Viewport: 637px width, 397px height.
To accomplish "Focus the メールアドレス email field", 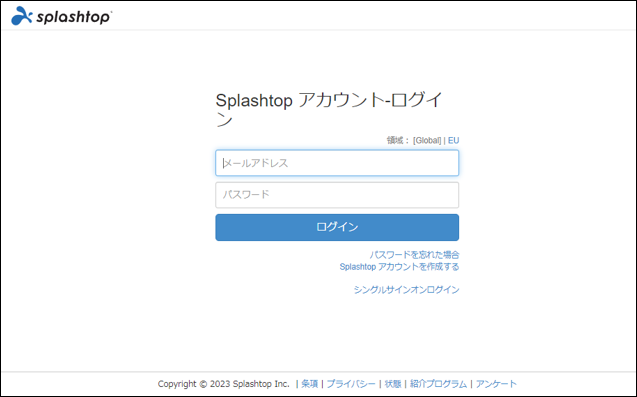I will [337, 163].
